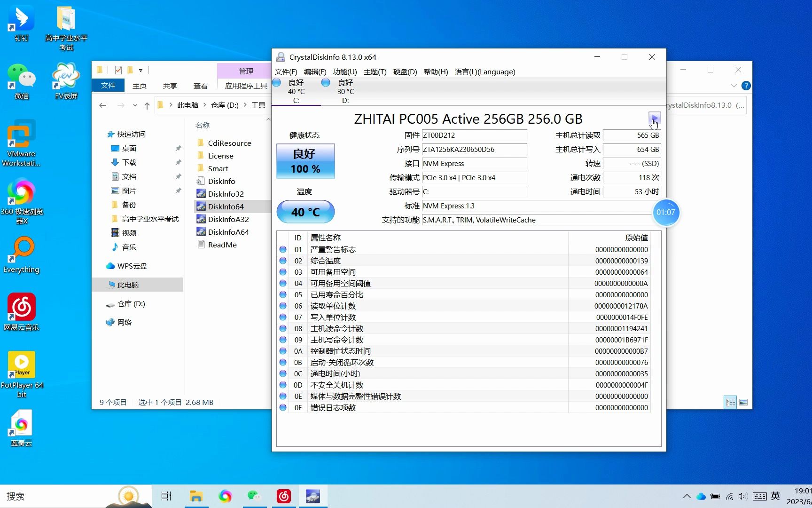Switch to the Explorer 查看 tab
812x508 pixels.
[x=201, y=86]
